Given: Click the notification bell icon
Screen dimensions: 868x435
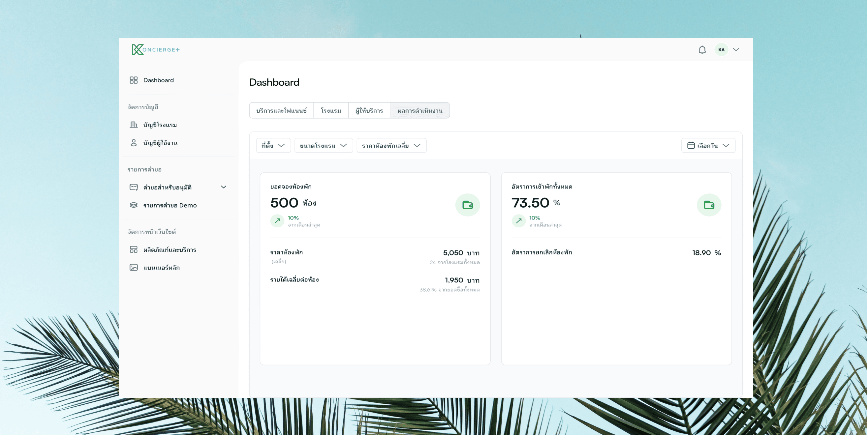Looking at the screenshot, I should (x=702, y=50).
